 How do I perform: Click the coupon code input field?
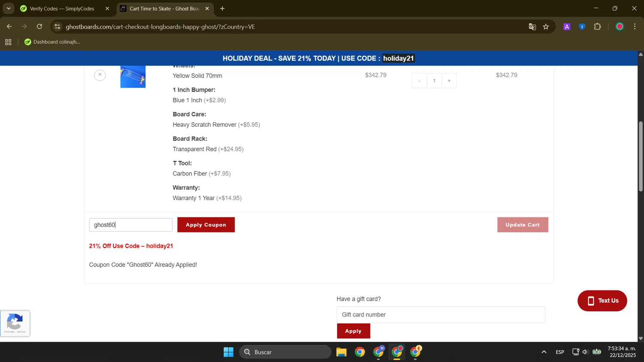click(131, 225)
